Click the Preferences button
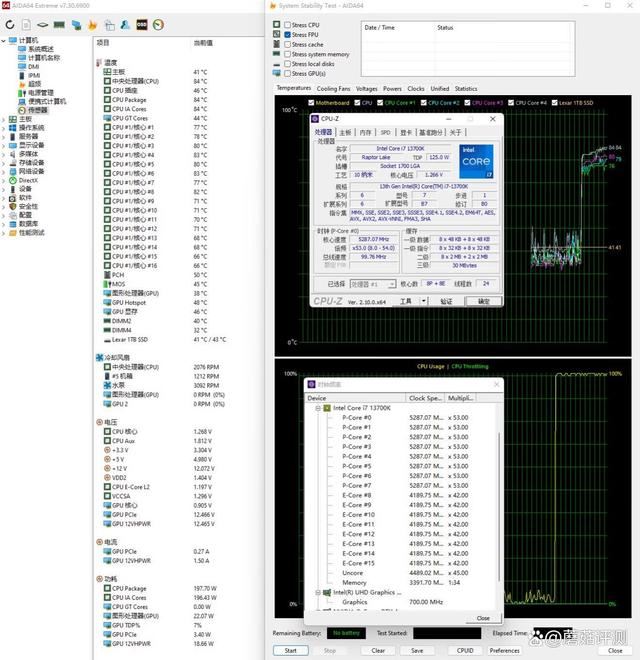This screenshot has height=660, width=640. 504,650
